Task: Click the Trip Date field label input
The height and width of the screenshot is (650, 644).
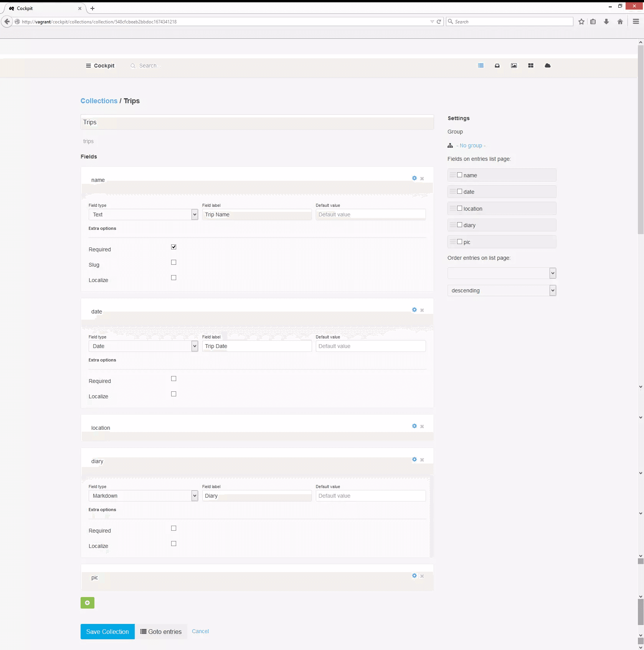Action: pyautogui.click(x=257, y=346)
